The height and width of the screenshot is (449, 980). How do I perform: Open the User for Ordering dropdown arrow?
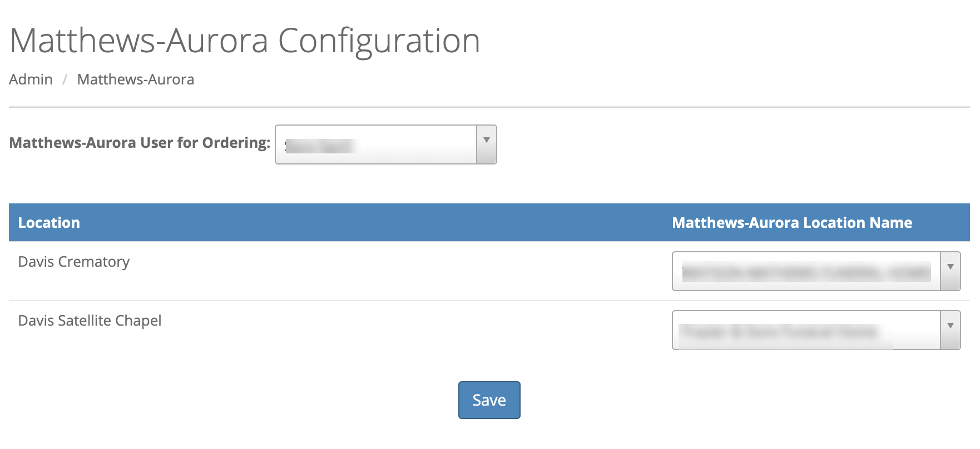point(486,144)
